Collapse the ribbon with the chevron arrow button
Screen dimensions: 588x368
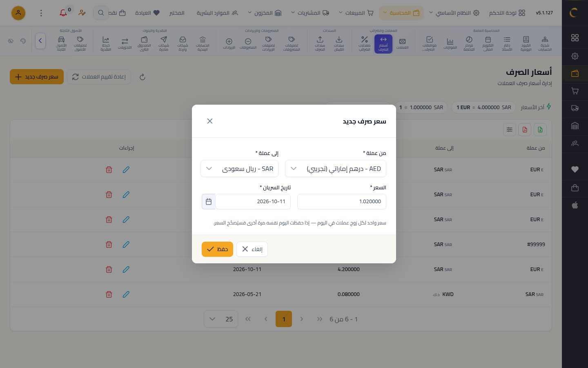(x=40, y=41)
